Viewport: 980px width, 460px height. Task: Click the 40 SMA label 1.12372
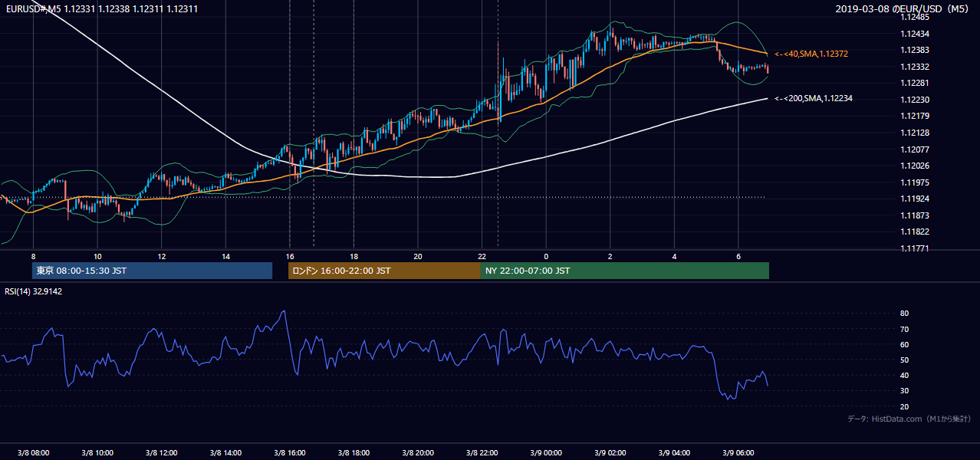pos(811,54)
